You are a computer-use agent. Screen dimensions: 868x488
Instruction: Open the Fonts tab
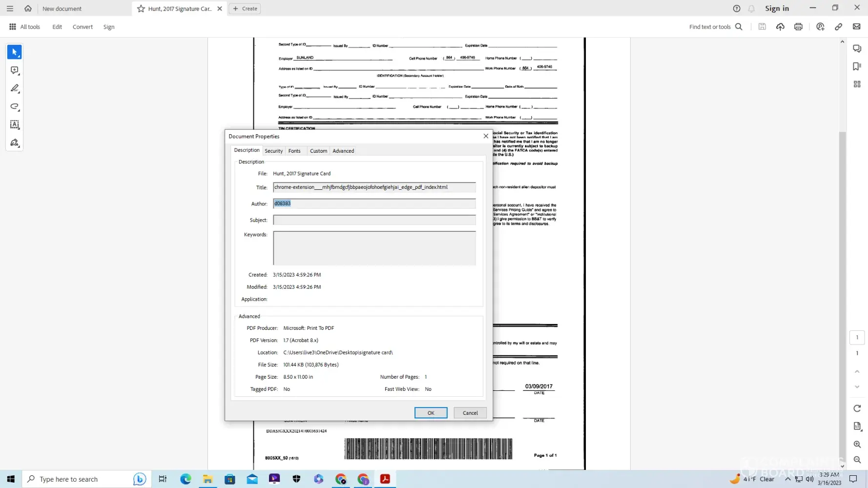(x=294, y=151)
